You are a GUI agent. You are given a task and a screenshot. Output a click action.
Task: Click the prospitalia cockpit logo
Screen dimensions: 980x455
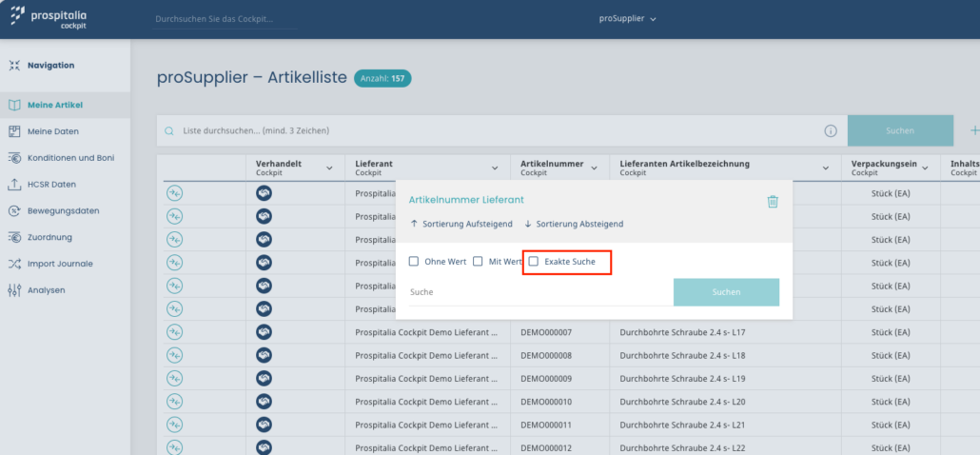(49, 17)
